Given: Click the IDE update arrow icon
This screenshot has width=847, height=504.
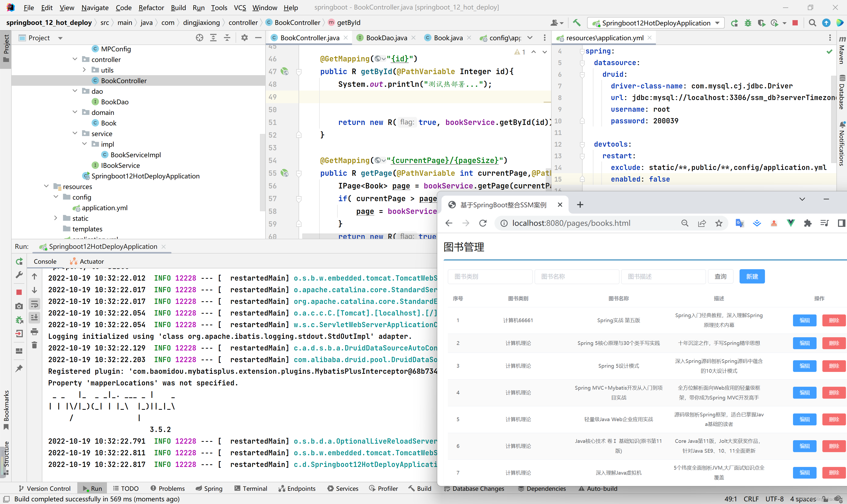Looking at the screenshot, I should (826, 23).
